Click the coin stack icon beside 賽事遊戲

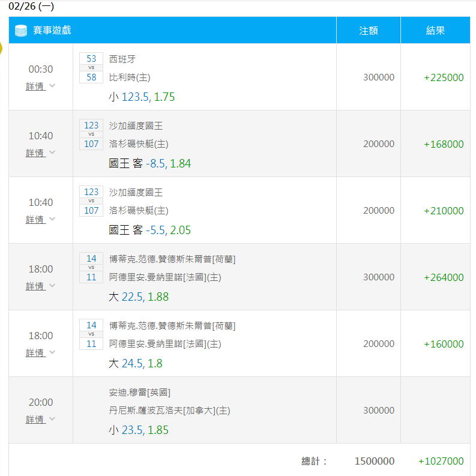point(21,31)
